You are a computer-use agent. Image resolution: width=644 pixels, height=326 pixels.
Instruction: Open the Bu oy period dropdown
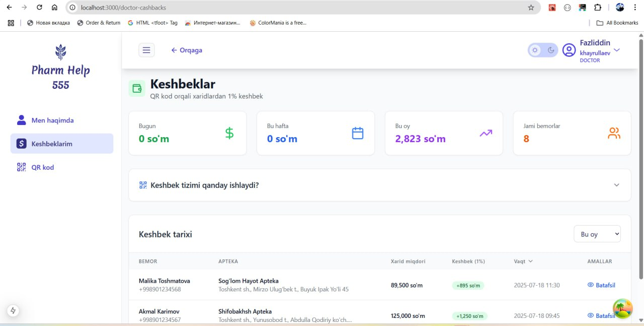[x=597, y=234]
